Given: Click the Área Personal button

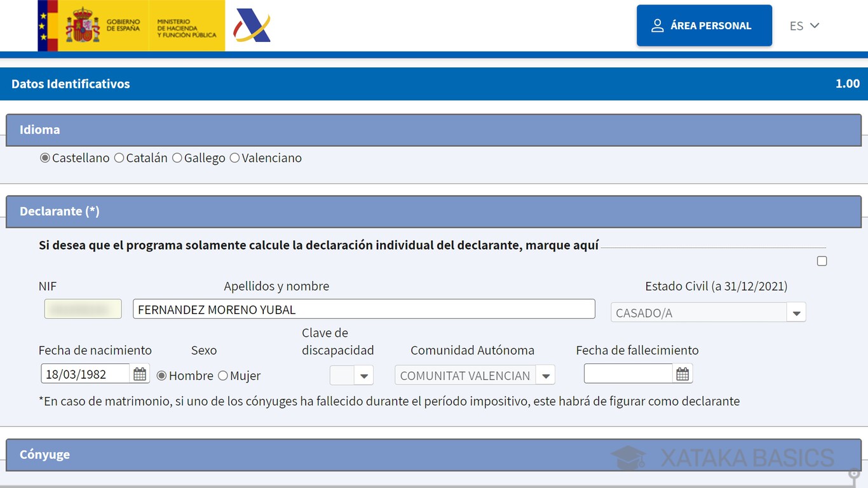Looking at the screenshot, I should click(704, 26).
